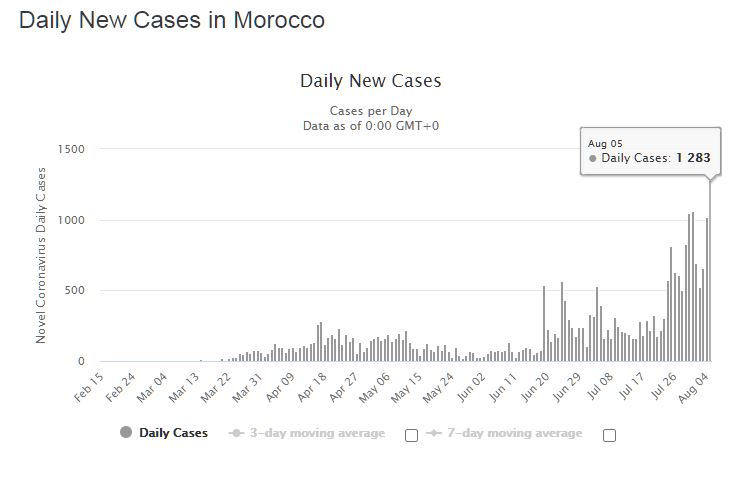Click the gray bullet in the Aug 05 tooltip
Viewport: 736px width, 482px height.
pos(593,158)
